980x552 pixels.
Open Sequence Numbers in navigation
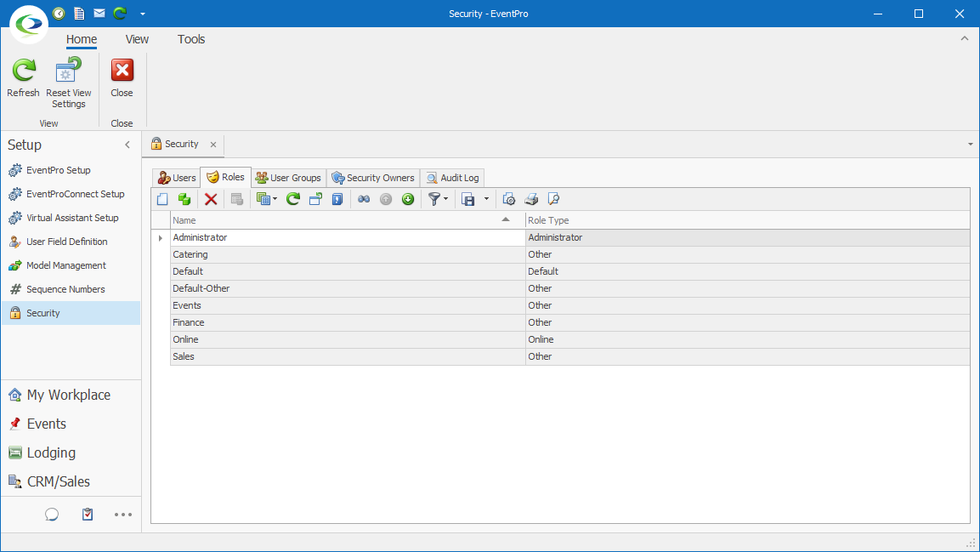click(71, 289)
